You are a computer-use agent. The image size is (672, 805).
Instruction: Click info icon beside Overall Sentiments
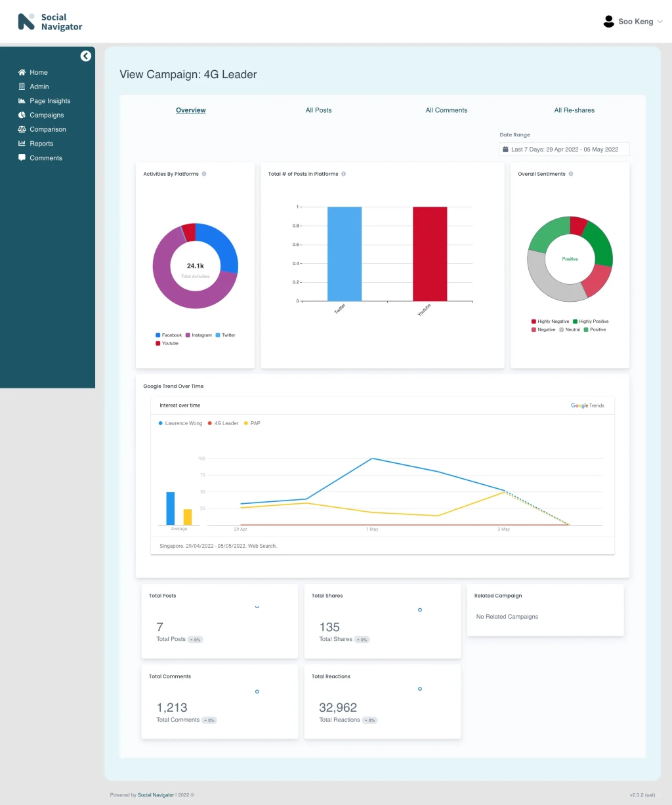(571, 174)
